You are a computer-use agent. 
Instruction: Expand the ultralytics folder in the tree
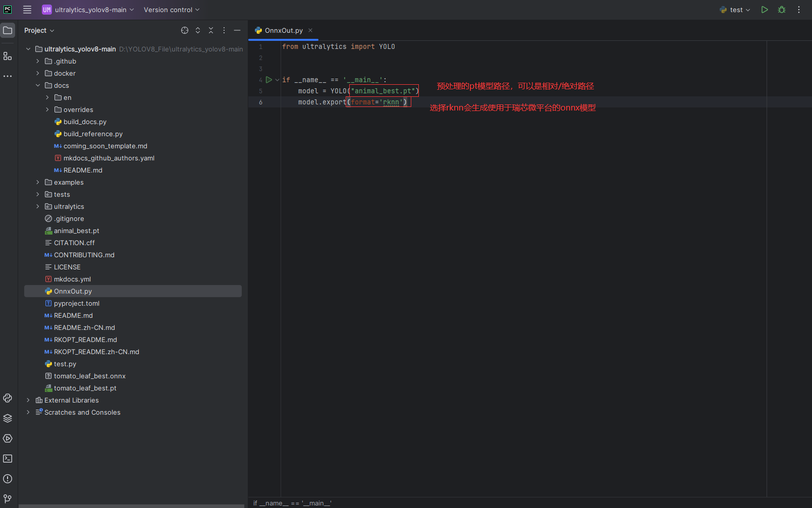(38, 206)
